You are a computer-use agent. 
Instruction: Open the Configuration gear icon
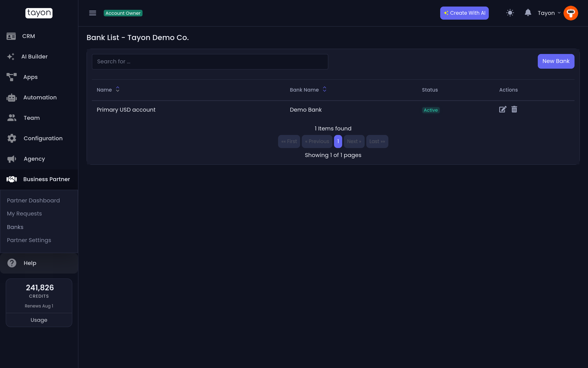(12, 138)
